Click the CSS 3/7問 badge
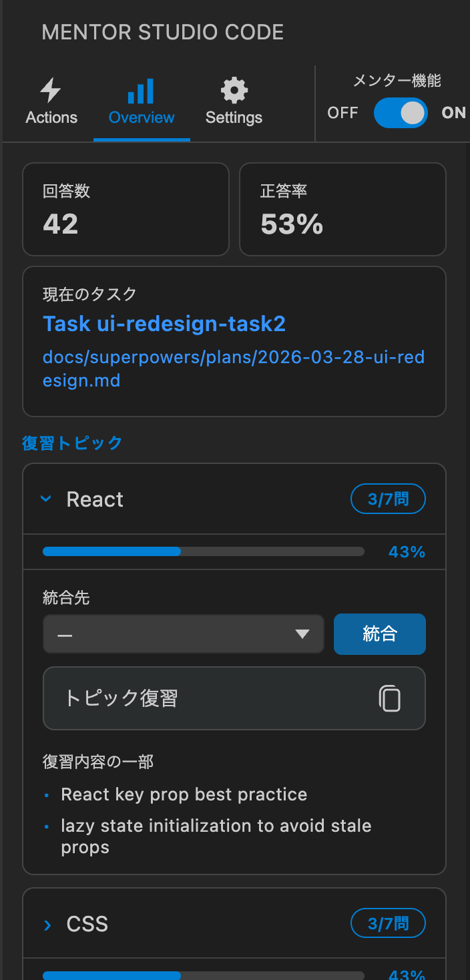470x980 pixels. (x=388, y=924)
